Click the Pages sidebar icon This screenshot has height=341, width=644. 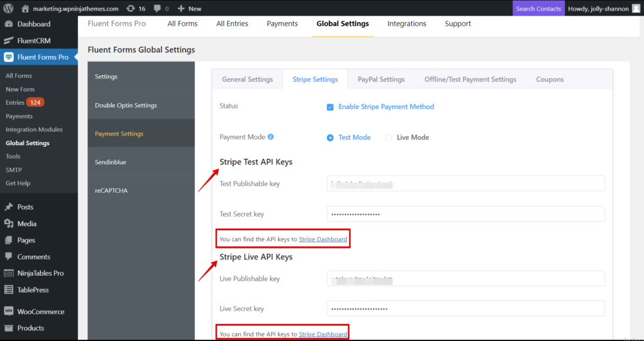[x=9, y=240]
